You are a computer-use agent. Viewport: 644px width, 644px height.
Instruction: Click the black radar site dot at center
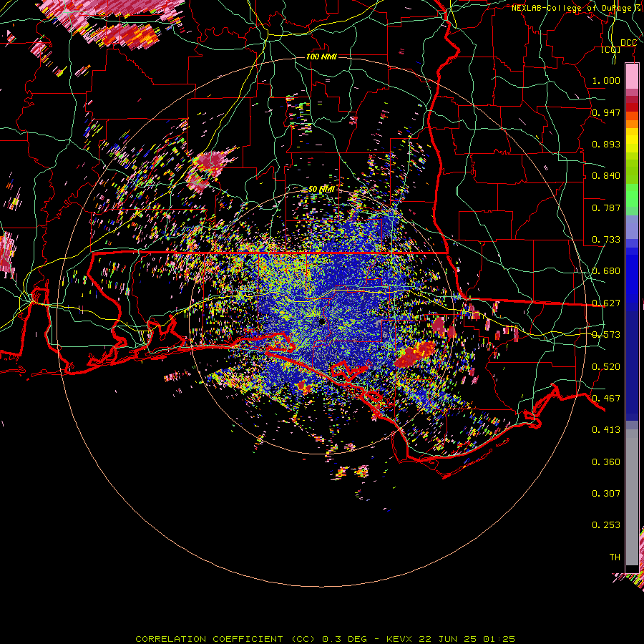pyautogui.click(x=322, y=321)
